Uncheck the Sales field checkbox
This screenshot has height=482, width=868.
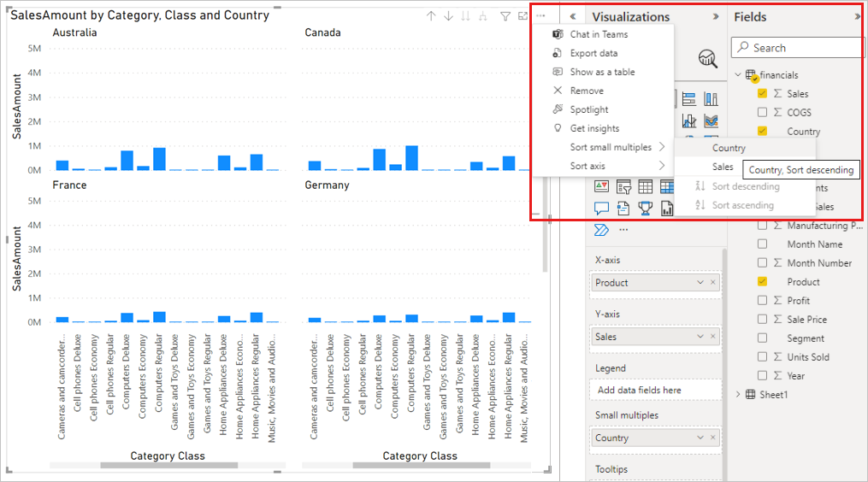[762, 93]
